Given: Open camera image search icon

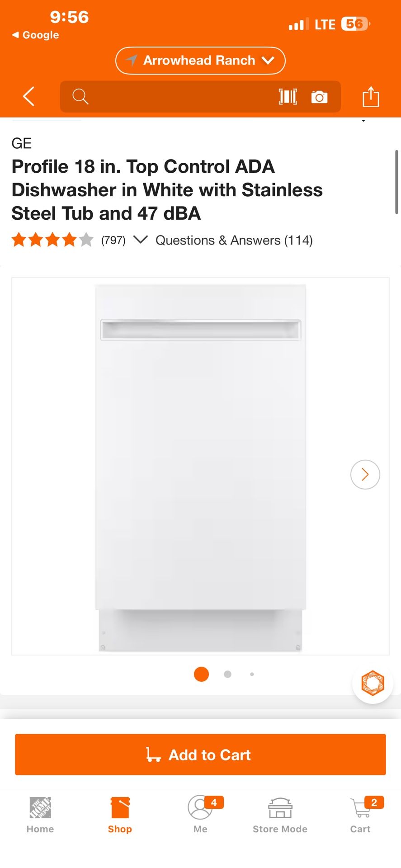Looking at the screenshot, I should pyautogui.click(x=319, y=97).
